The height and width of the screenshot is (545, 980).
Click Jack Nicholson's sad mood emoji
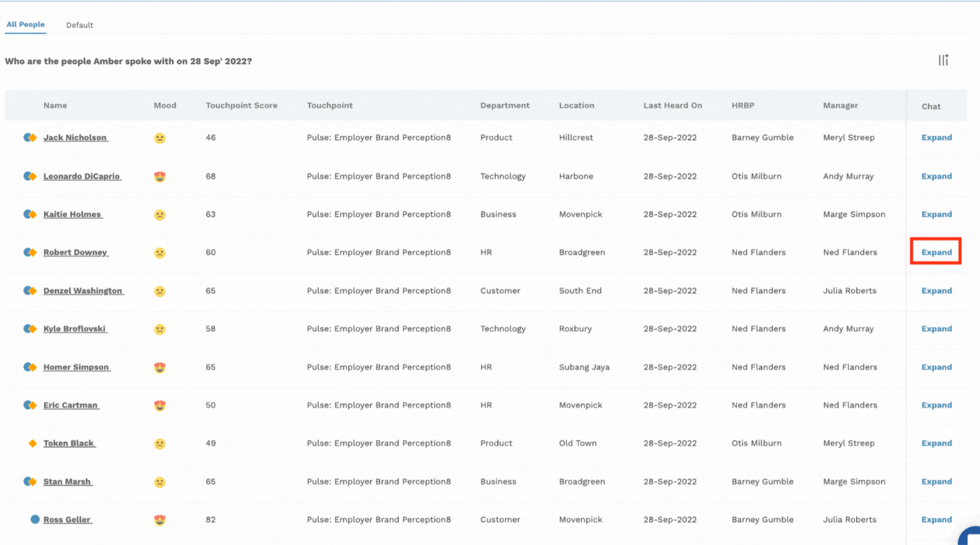click(x=160, y=138)
